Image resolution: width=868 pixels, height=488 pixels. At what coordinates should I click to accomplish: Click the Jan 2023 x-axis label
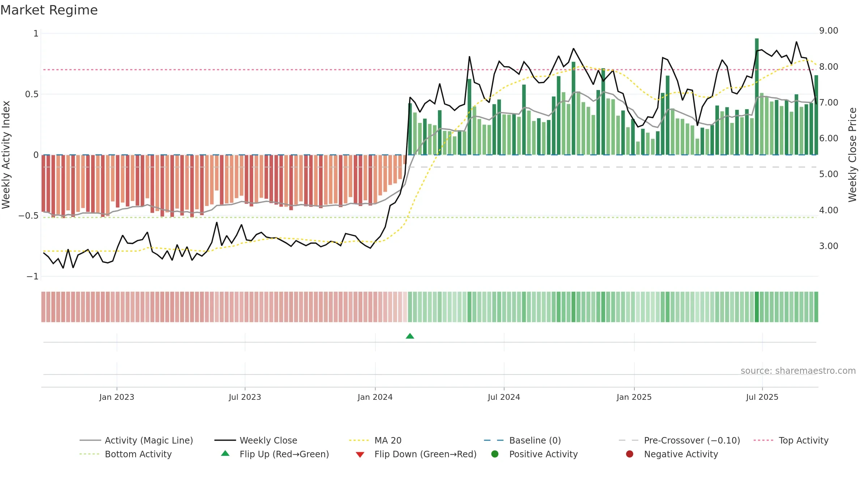point(117,397)
